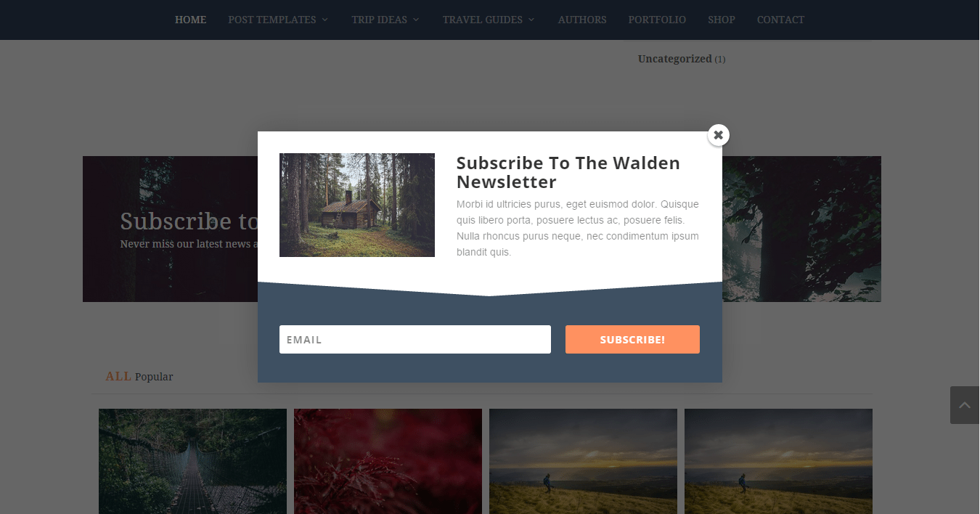Viewport: 980px width, 514px height.
Task: Select the ALL posts filter tab
Action: point(118,376)
